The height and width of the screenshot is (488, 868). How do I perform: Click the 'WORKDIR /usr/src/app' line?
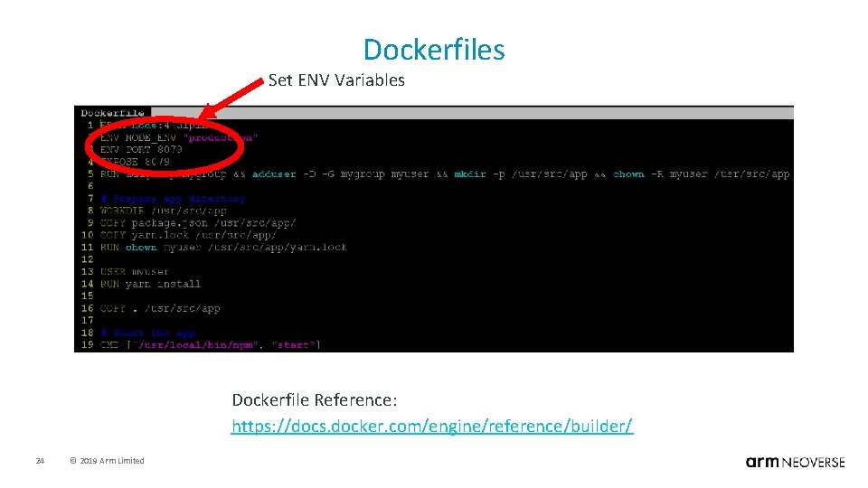pyautogui.click(x=164, y=211)
